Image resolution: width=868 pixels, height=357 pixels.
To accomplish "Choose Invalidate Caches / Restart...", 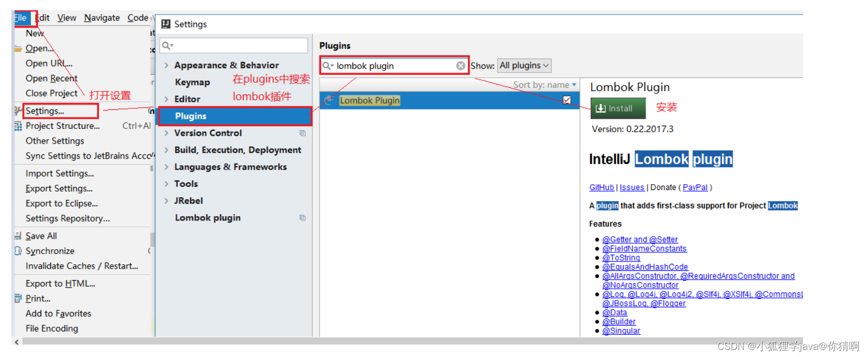I will 82,266.
